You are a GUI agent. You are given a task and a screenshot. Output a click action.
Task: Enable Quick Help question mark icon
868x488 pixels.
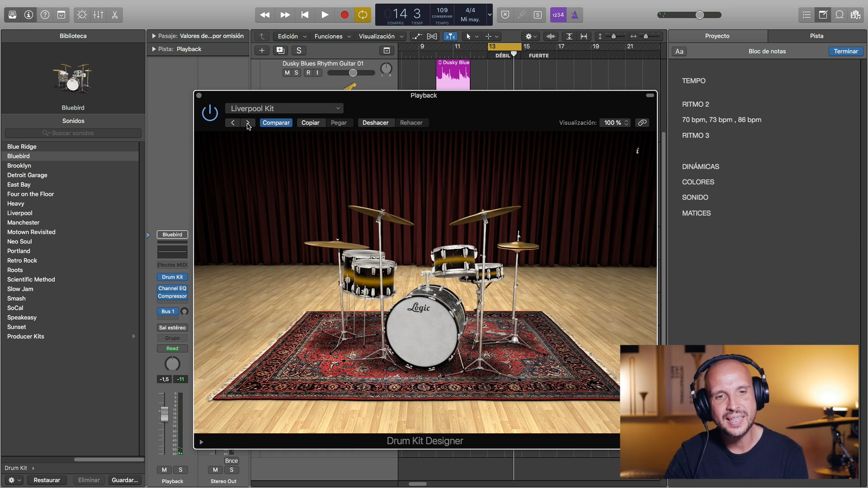pyautogui.click(x=45, y=15)
